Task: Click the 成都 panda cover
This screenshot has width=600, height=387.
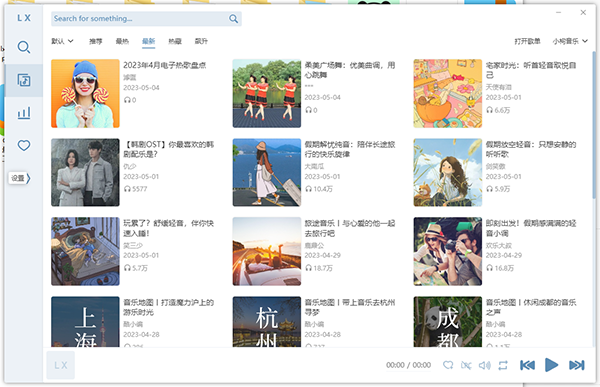Action: coord(448,322)
